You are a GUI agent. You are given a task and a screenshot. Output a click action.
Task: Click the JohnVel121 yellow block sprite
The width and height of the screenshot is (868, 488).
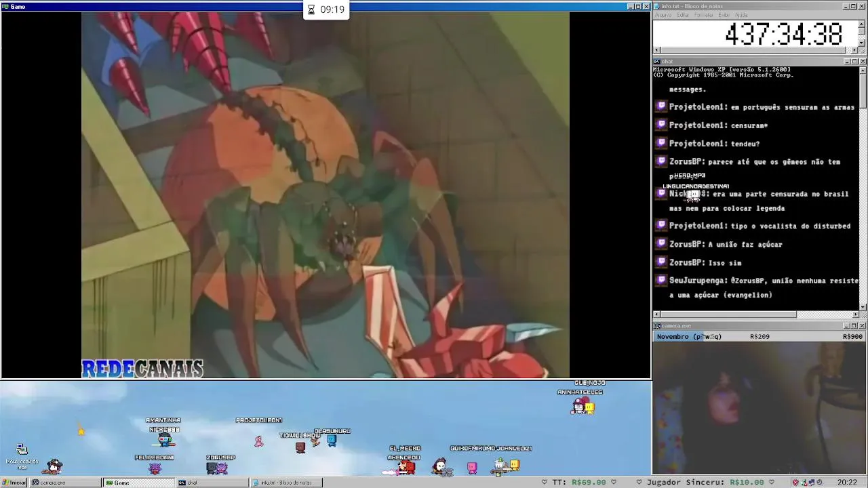tap(514, 465)
